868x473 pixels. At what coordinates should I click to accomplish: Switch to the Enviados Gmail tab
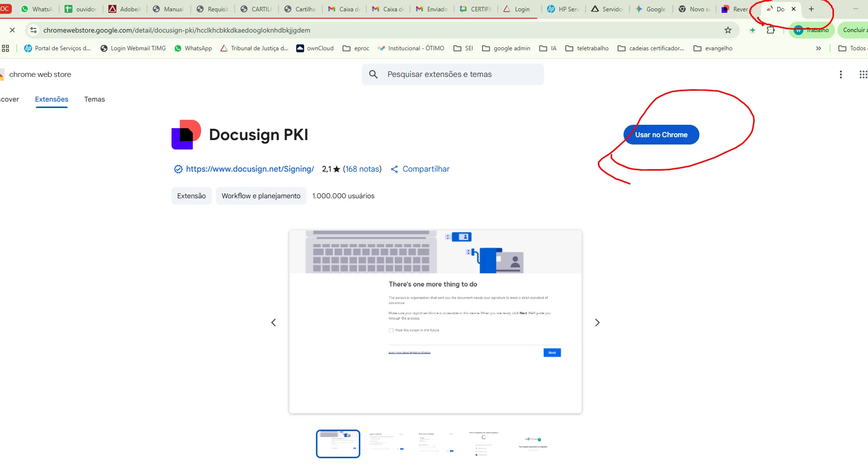click(432, 9)
